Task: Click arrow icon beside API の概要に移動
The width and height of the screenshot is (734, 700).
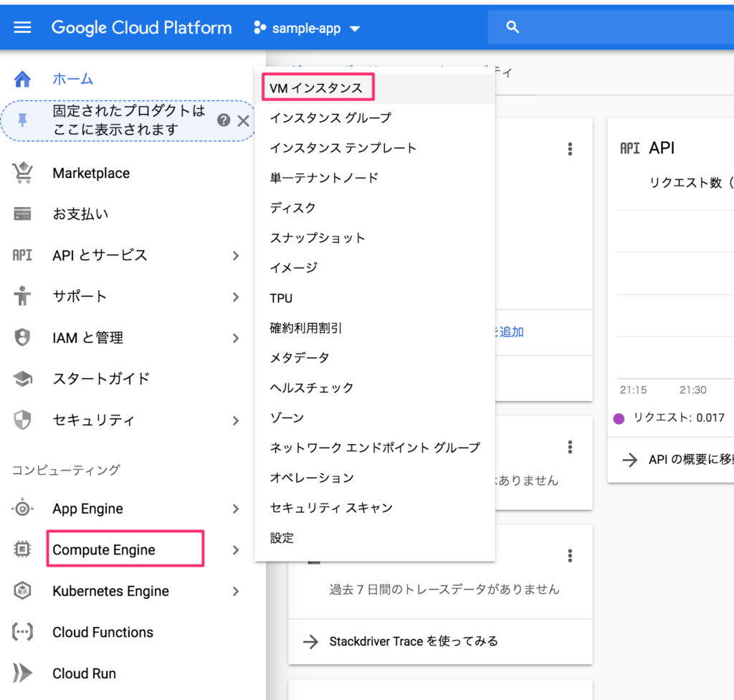Action: [x=629, y=460]
